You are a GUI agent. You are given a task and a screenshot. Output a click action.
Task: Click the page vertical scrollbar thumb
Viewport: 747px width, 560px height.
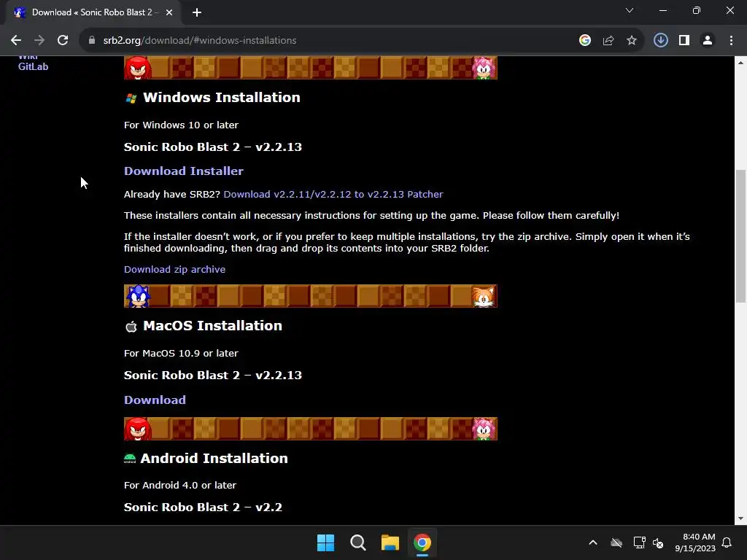[x=740, y=236]
